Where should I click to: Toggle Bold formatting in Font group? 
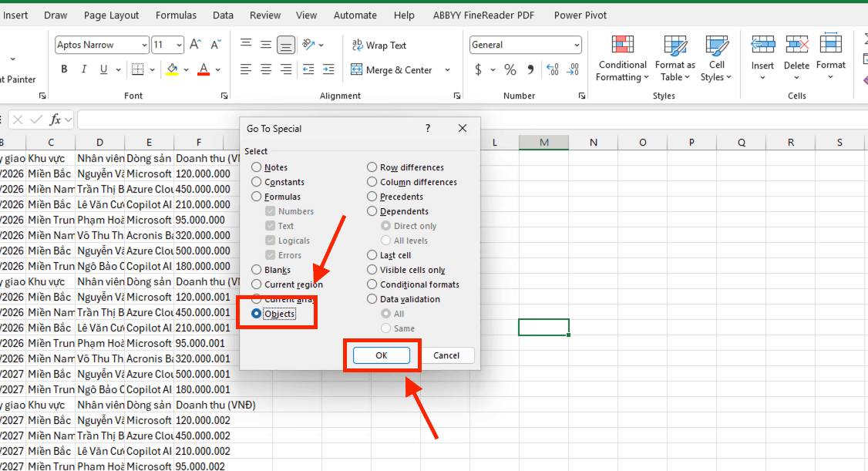coord(64,69)
